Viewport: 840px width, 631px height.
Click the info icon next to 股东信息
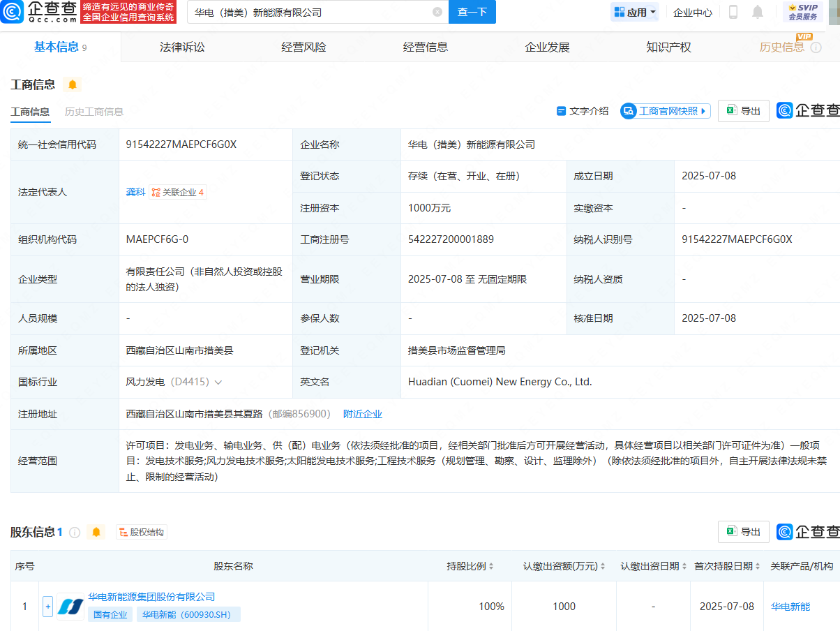(x=75, y=533)
